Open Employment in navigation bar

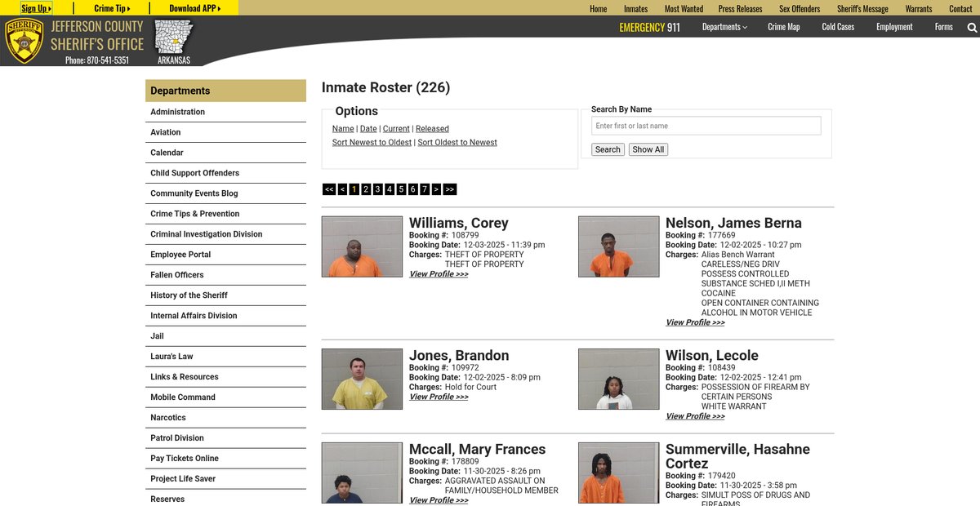pos(894,27)
